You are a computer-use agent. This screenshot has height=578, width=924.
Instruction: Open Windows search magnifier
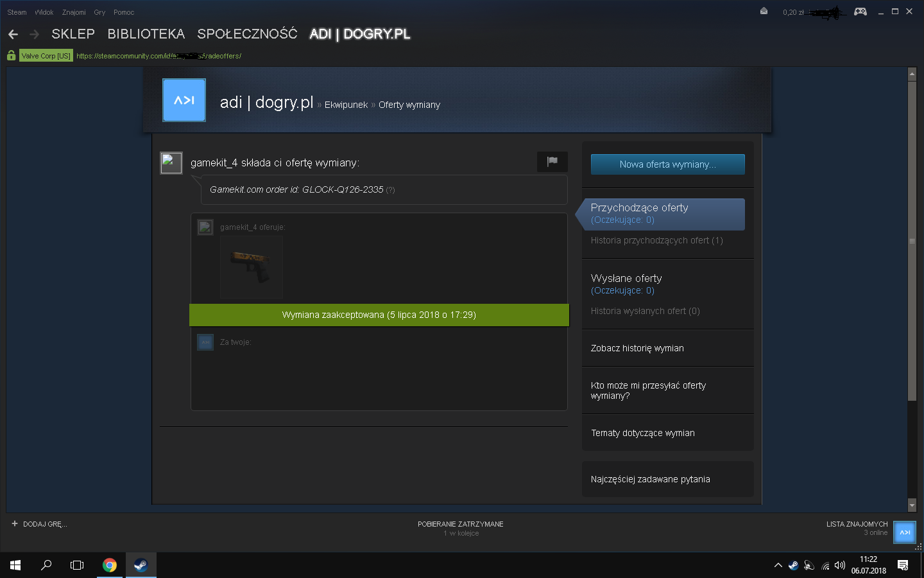coord(46,565)
